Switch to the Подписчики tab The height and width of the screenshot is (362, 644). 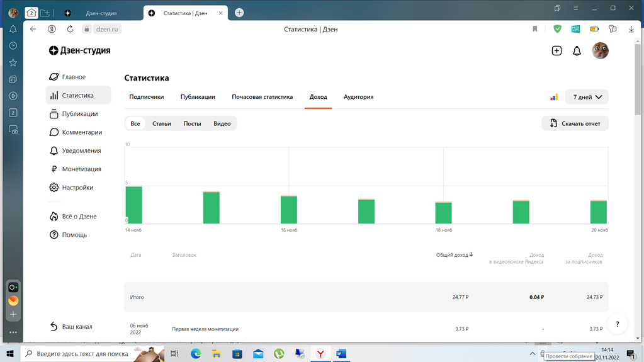click(x=147, y=97)
